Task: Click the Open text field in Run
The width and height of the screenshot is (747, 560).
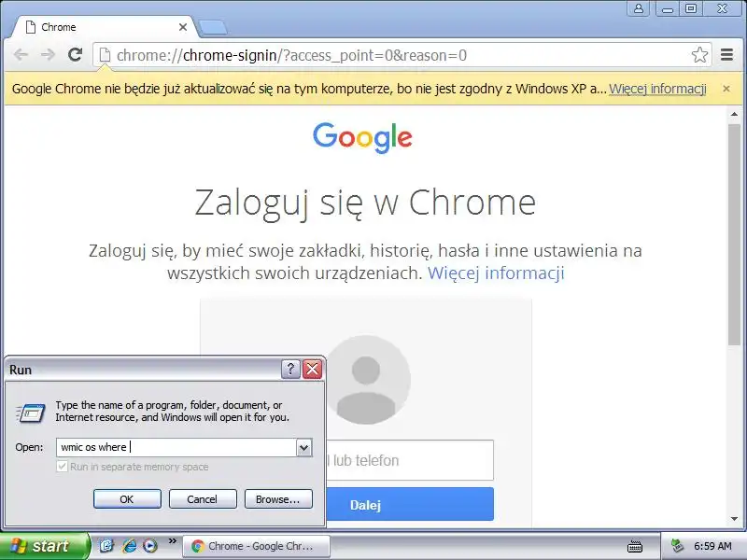Action: pyautogui.click(x=176, y=447)
